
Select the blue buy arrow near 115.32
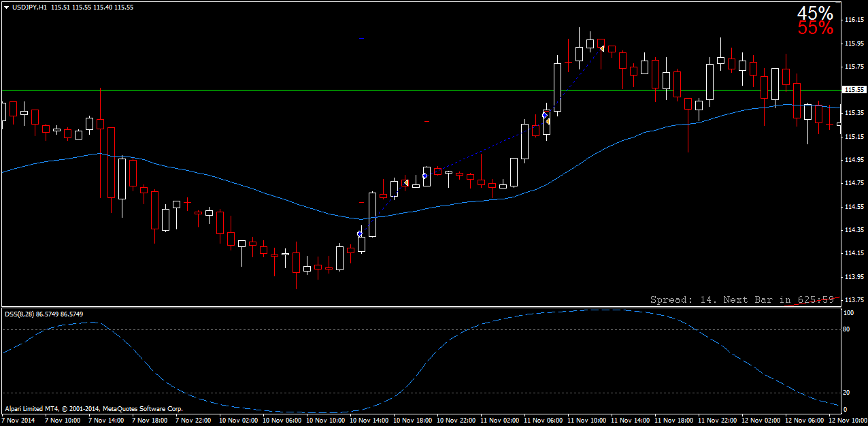(x=546, y=116)
